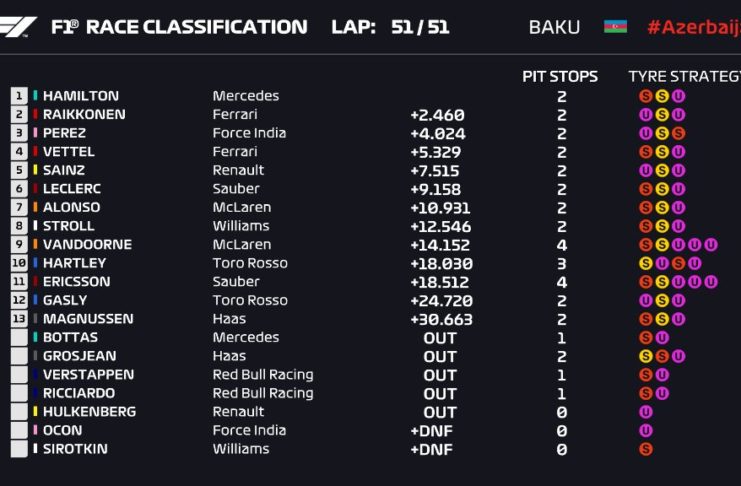Click the PIT STOPS column header
The width and height of the screenshot is (741, 486).
(560, 76)
